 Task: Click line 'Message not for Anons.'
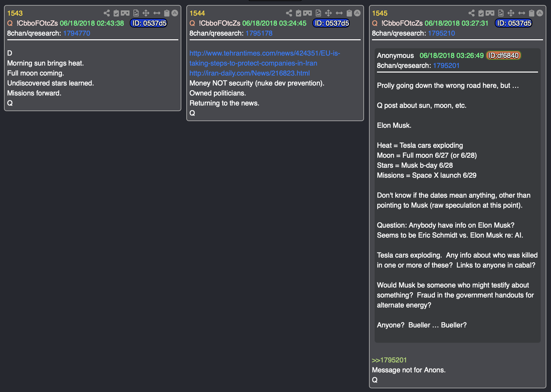coord(409,370)
